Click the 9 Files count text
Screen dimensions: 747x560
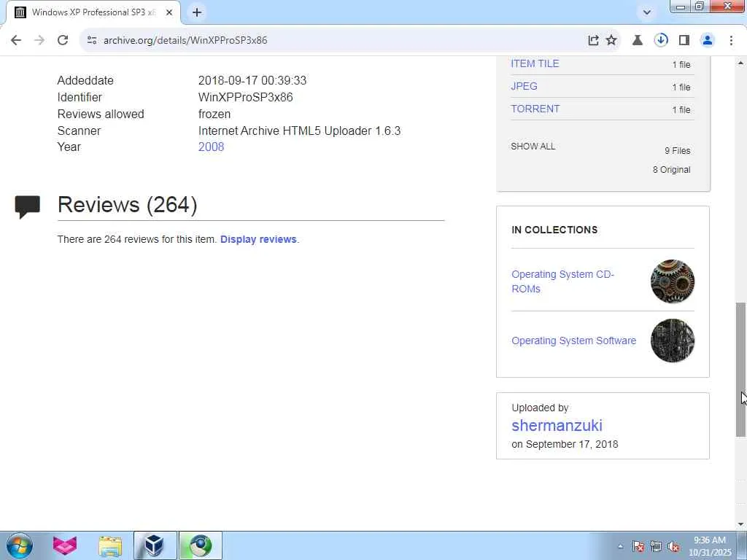click(x=678, y=151)
